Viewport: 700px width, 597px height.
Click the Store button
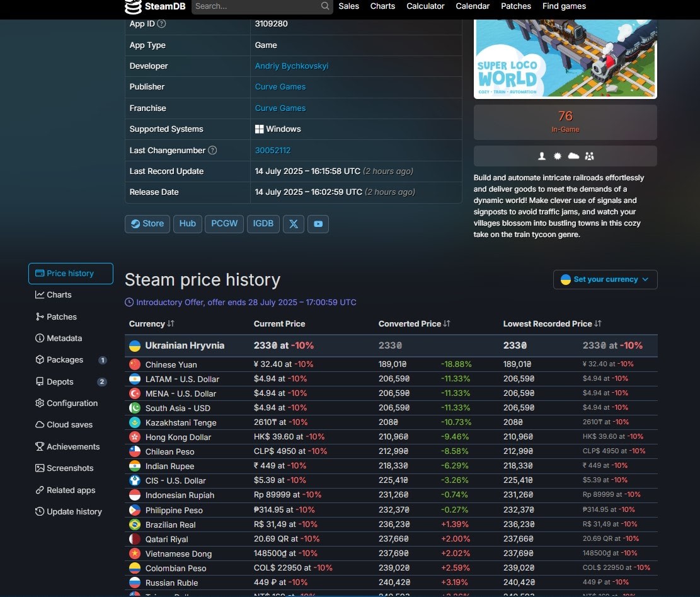[x=147, y=224]
